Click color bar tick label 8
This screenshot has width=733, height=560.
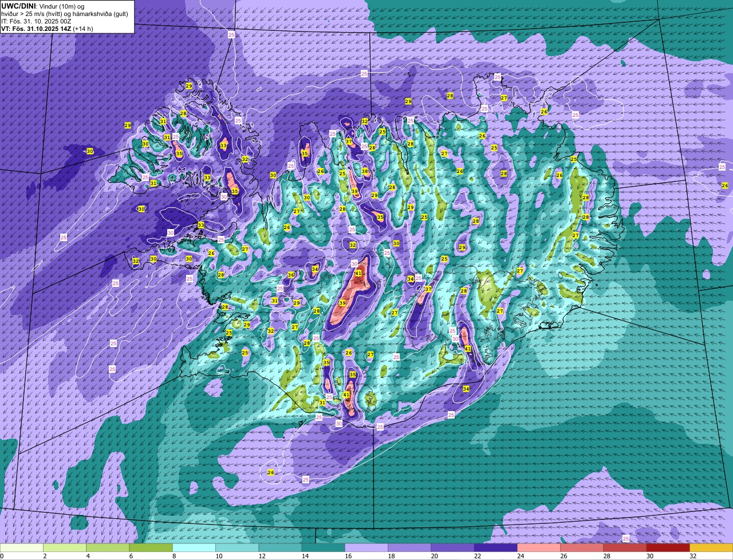coord(174,556)
